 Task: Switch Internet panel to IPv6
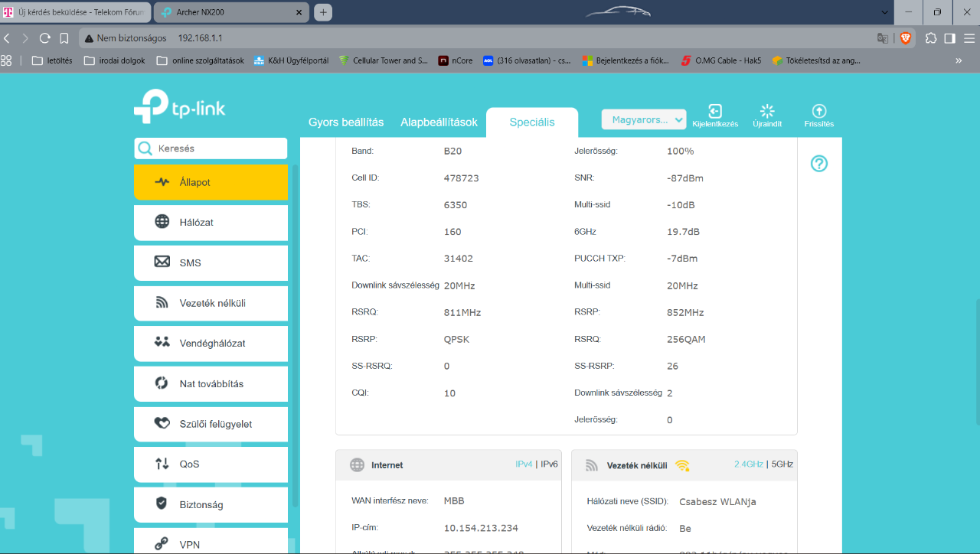click(x=549, y=464)
